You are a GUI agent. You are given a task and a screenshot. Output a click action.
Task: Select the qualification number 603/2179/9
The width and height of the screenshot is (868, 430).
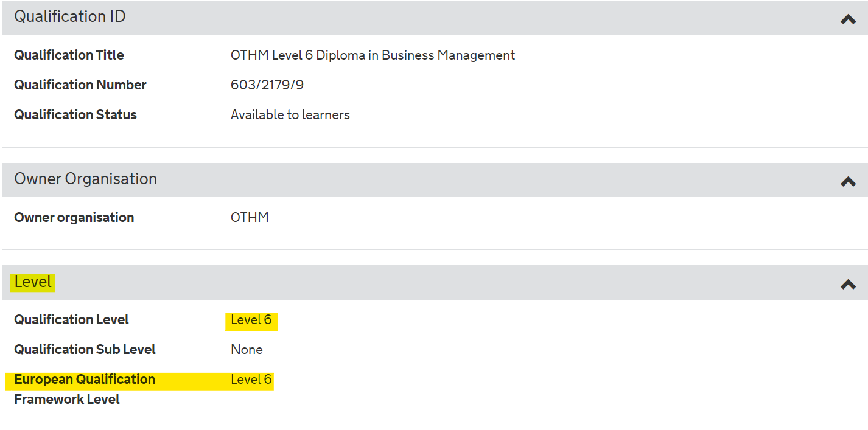coord(267,85)
